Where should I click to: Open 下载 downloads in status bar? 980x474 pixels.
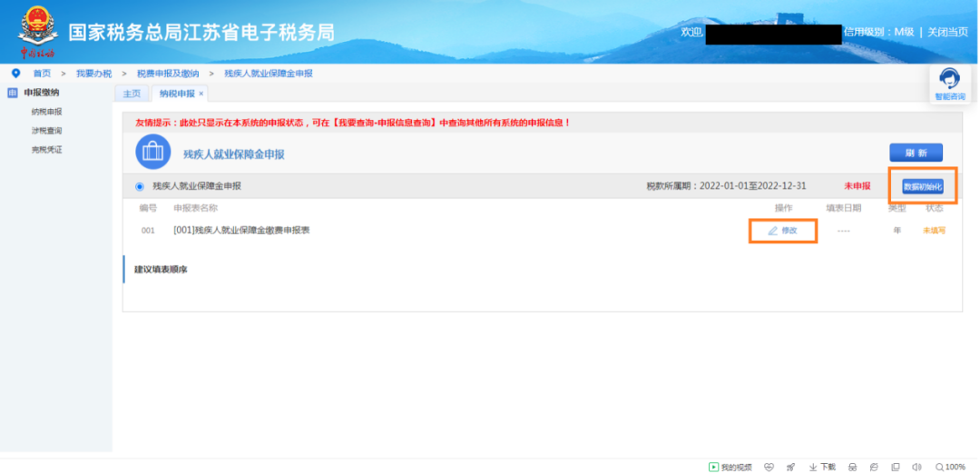[822, 467]
